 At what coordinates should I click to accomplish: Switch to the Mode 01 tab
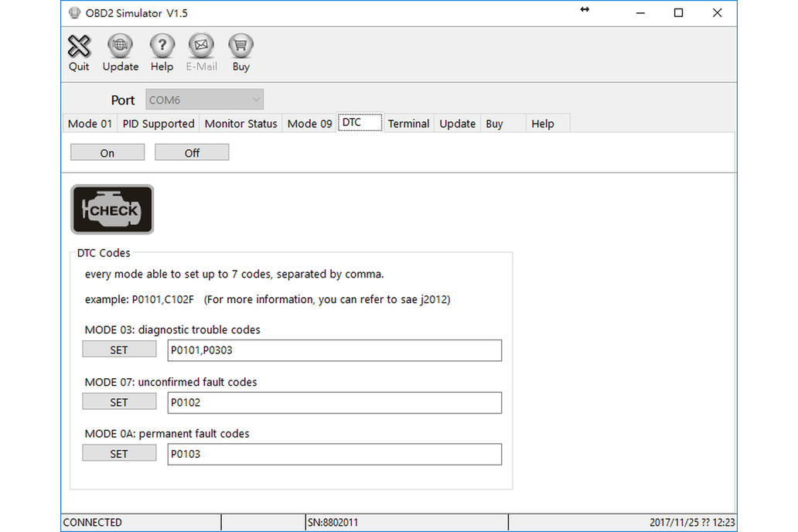[x=90, y=124]
